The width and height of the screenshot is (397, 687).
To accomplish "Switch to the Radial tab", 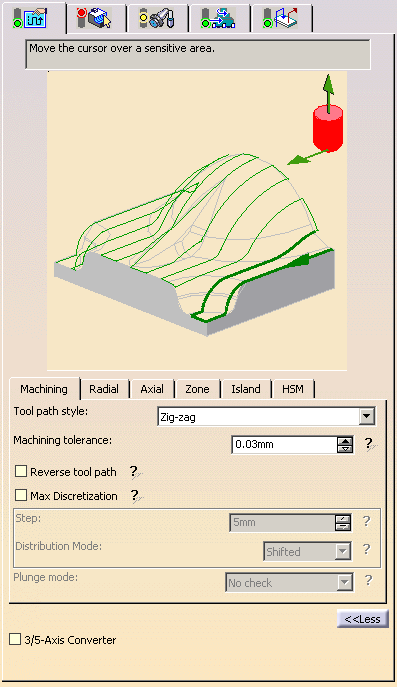I will pyautogui.click(x=104, y=389).
